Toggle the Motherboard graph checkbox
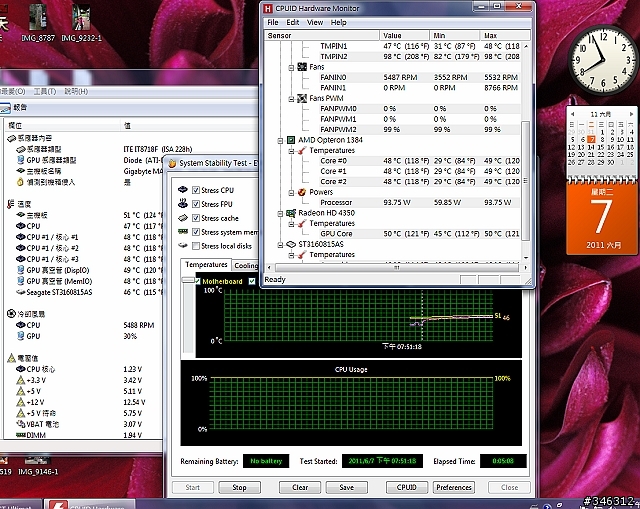The width and height of the screenshot is (640, 509). (x=198, y=281)
